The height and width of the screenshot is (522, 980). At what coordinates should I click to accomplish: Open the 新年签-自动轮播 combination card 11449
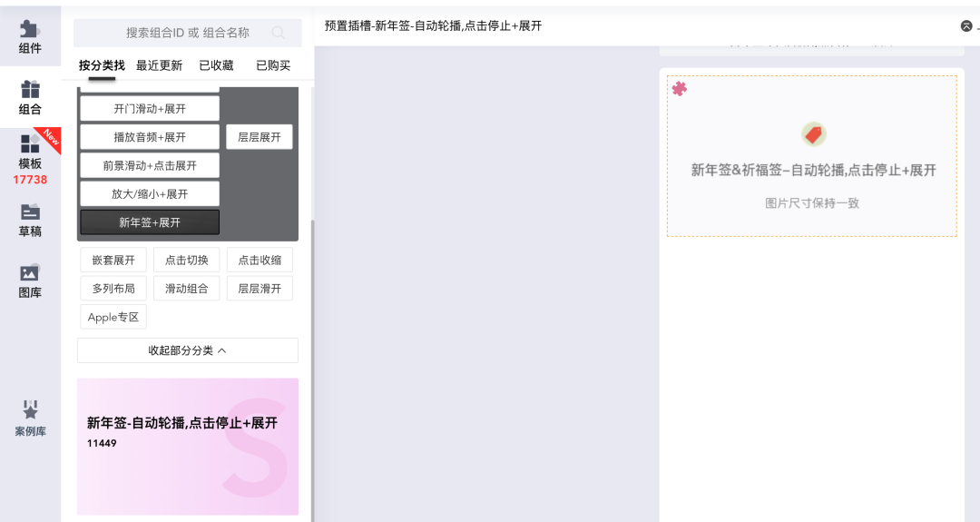click(x=188, y=447)
